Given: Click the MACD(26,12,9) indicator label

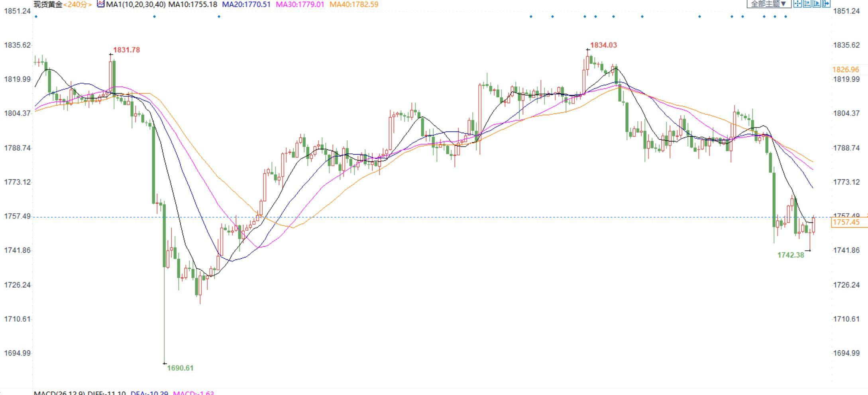Looking at the screenshot, I should coord(59,393).
